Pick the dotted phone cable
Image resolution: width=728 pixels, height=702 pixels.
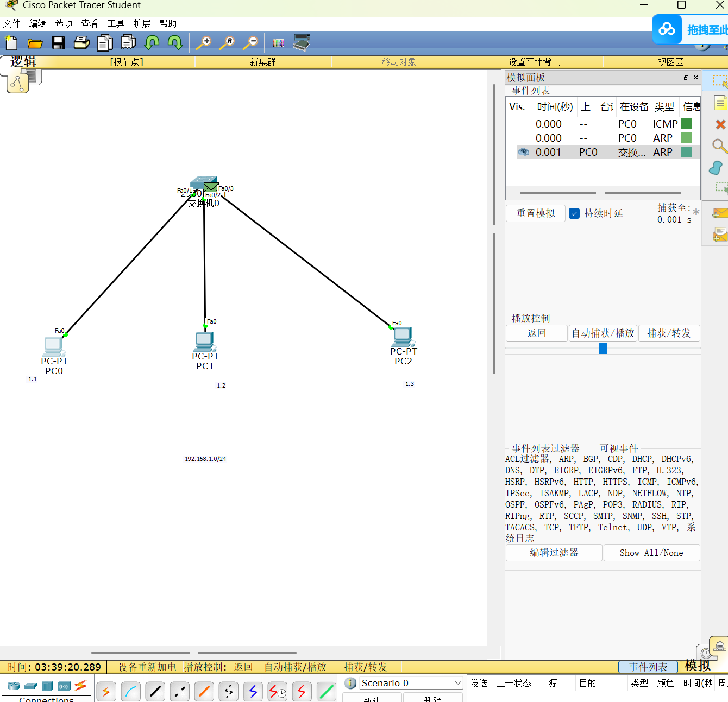[x=229, y=691]
